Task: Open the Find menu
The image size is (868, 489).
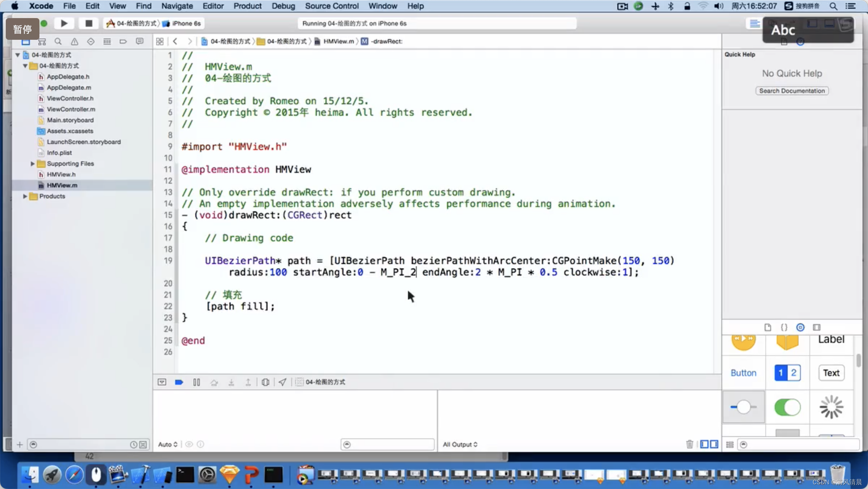Action: click(x=143, y=6)
